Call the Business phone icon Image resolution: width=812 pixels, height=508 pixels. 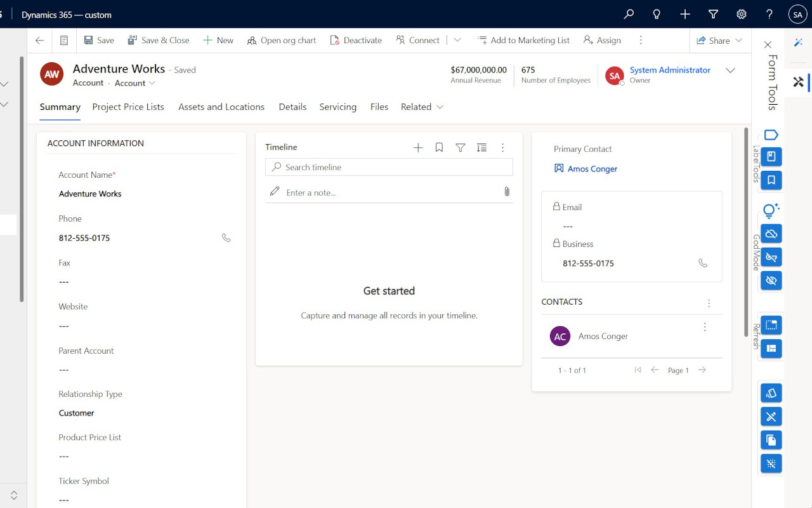click(703, 263)
